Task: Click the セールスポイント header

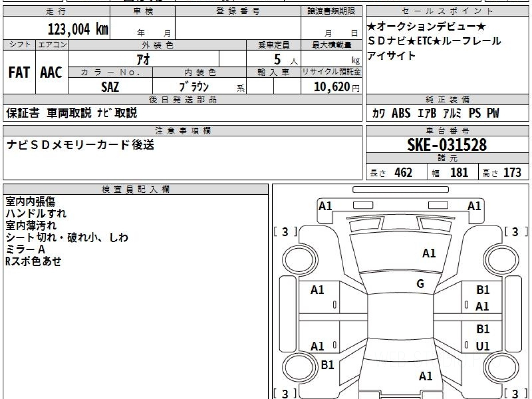Action: tap(448, 12)
